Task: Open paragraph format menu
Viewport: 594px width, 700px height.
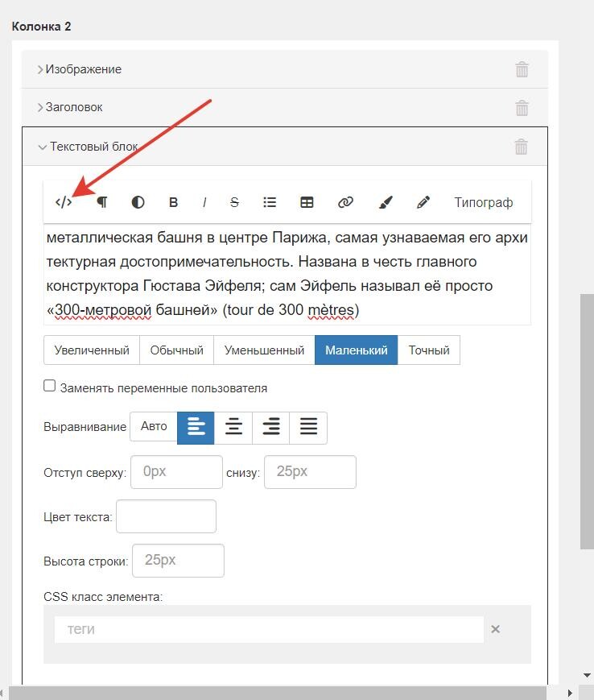Action: [102, 202]
